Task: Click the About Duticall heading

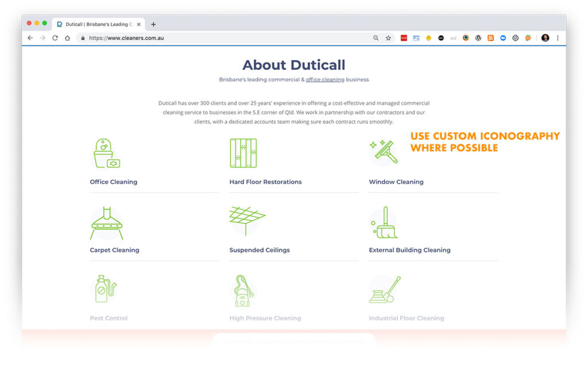Action: point(293,65)
